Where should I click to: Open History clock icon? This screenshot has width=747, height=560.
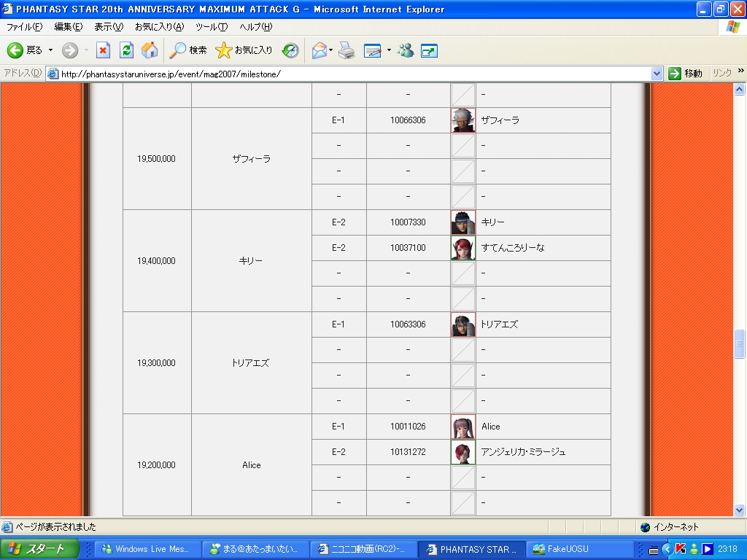click(x=290, y=50)
